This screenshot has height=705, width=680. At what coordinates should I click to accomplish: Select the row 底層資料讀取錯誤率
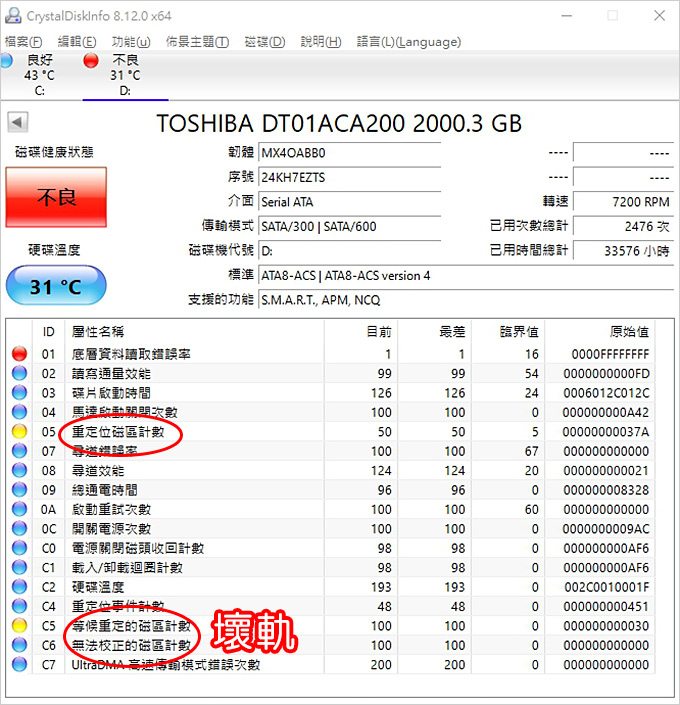coord(331,354)
